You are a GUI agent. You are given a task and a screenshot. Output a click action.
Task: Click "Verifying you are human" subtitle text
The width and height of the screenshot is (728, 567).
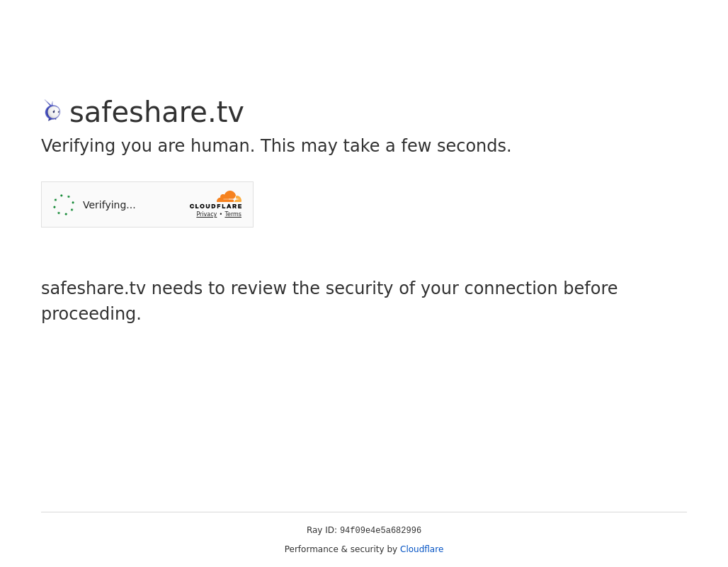(x=147, y=146)
